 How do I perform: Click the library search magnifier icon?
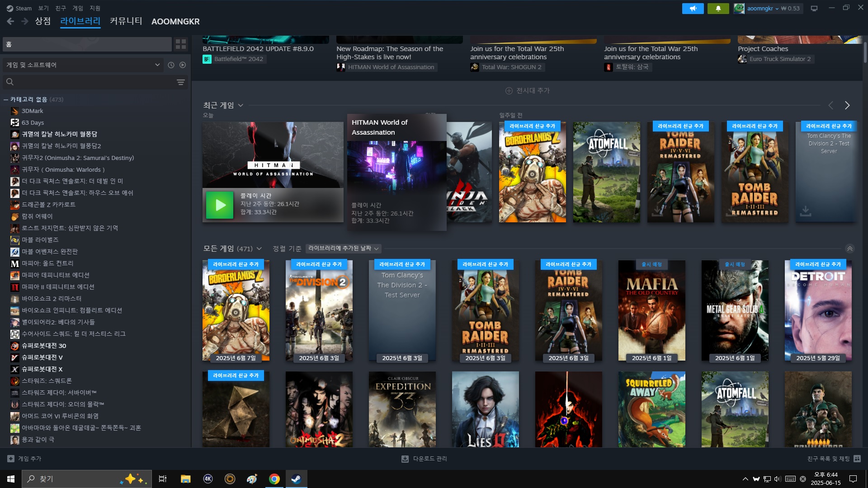[10, 82]
